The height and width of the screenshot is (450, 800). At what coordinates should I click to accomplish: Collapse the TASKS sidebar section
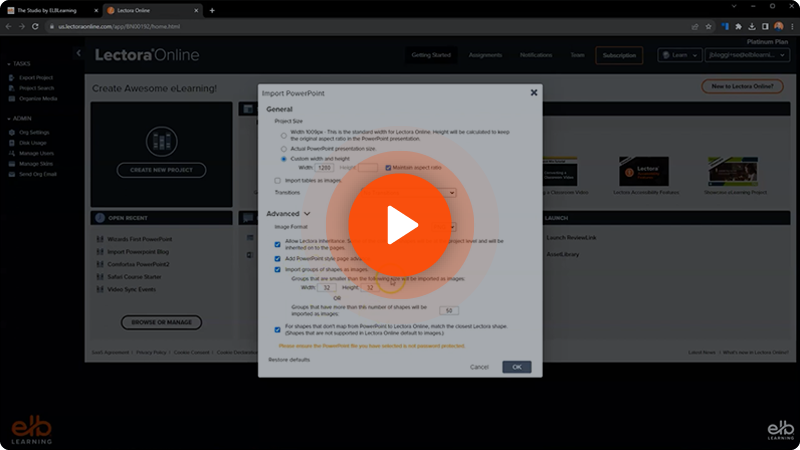[9, 64]
